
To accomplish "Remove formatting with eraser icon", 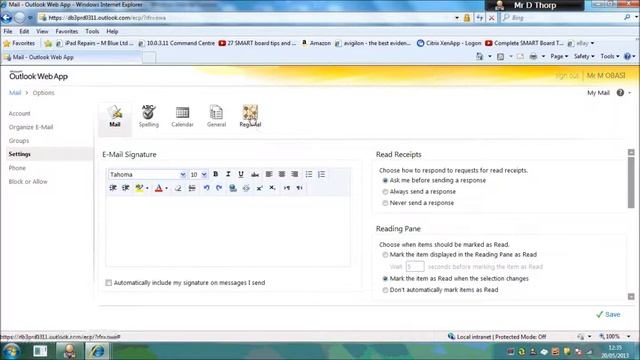I will [x=178, y=188].
